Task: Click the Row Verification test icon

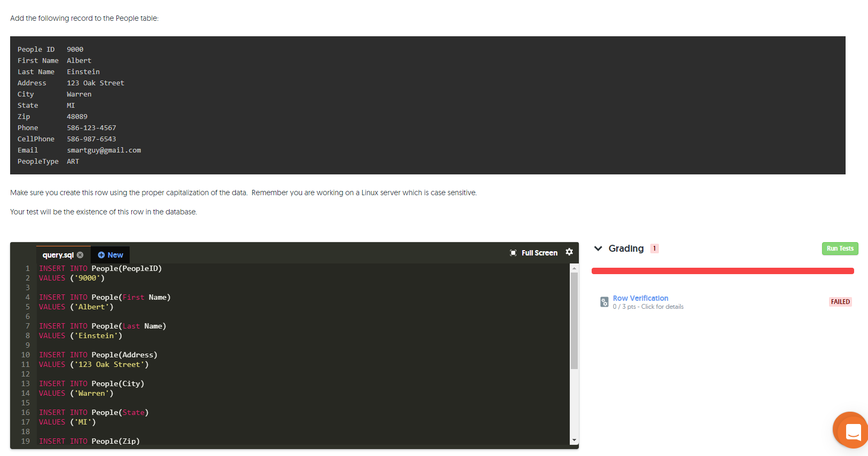Action: point(604,302)
